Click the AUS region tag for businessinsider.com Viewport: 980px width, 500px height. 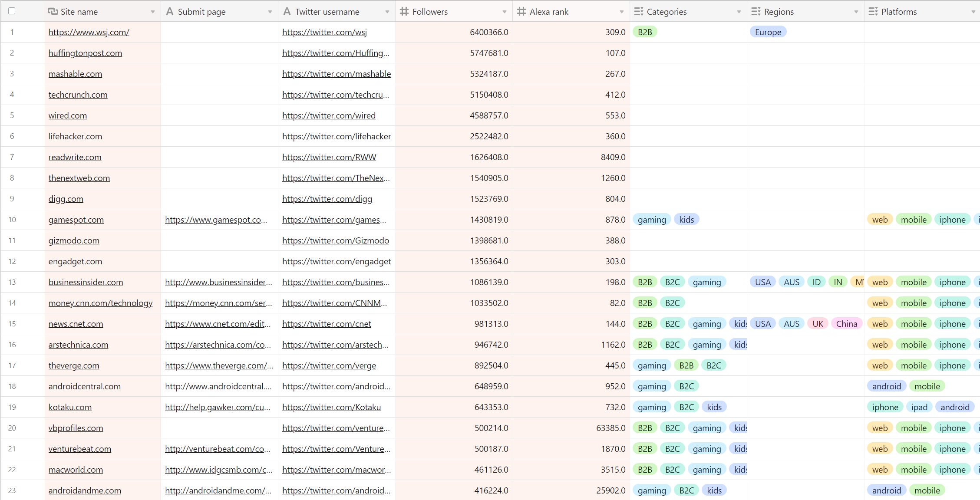coord(792,282)
